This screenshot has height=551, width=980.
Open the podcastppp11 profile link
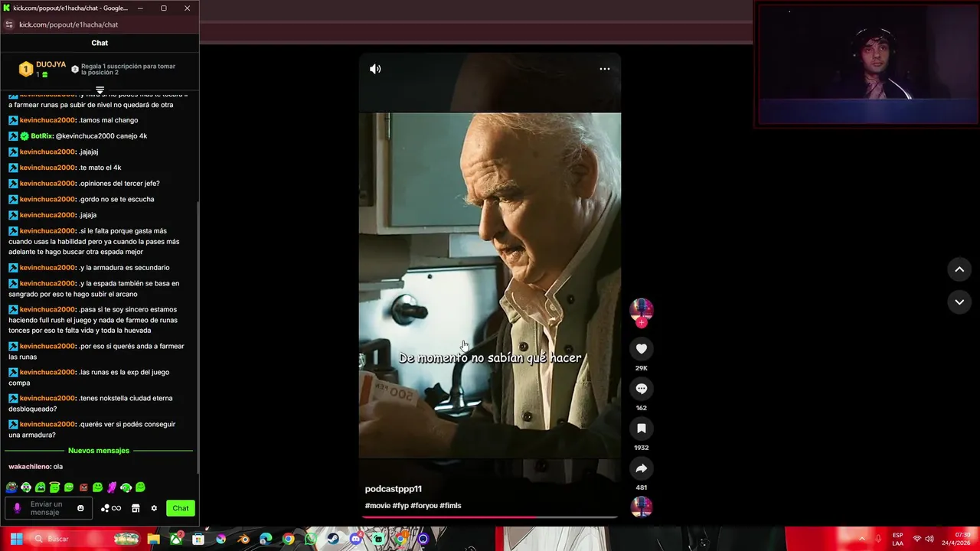[x=393, y=489]
